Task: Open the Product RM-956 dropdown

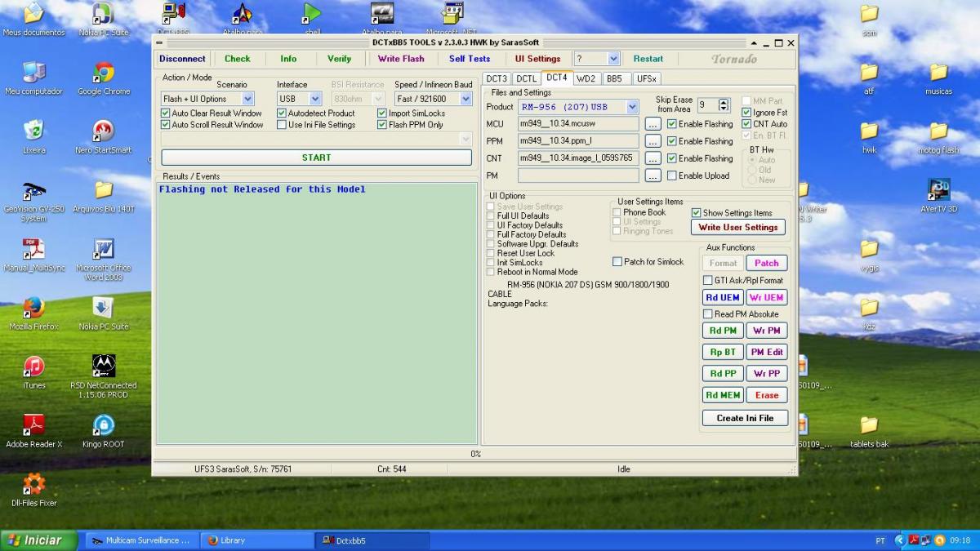Action: 578,106
